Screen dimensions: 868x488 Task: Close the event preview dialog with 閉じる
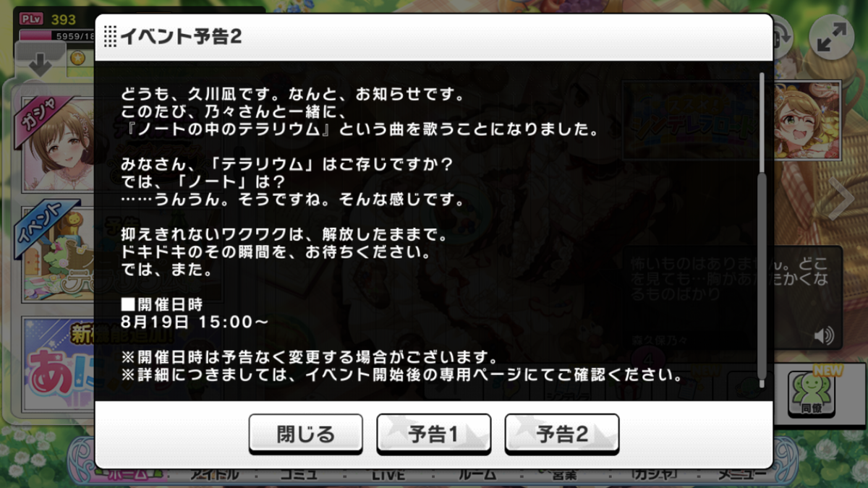click(x=306, y=433)
